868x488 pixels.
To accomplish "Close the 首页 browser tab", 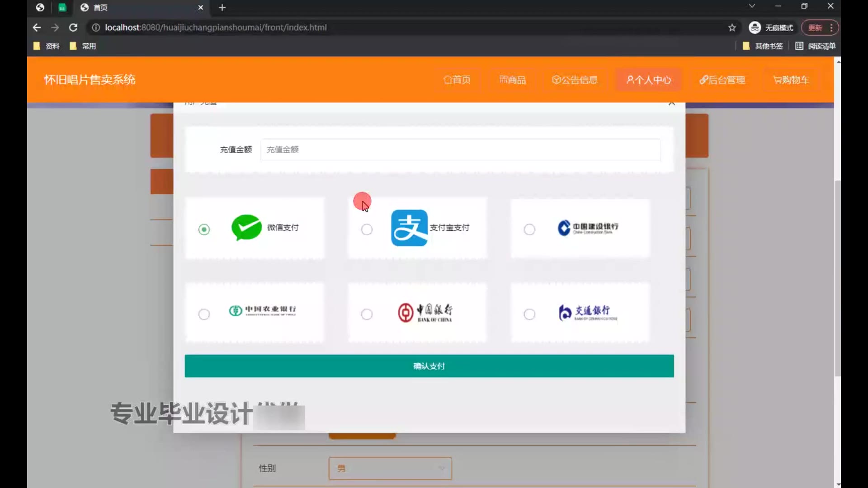I will 201,8.
